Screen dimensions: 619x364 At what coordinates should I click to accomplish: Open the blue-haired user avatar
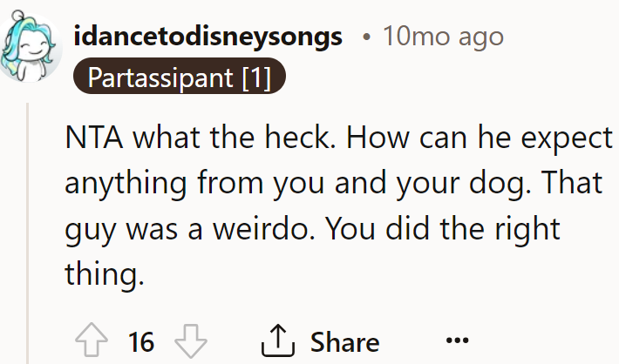tap(29, 46)
